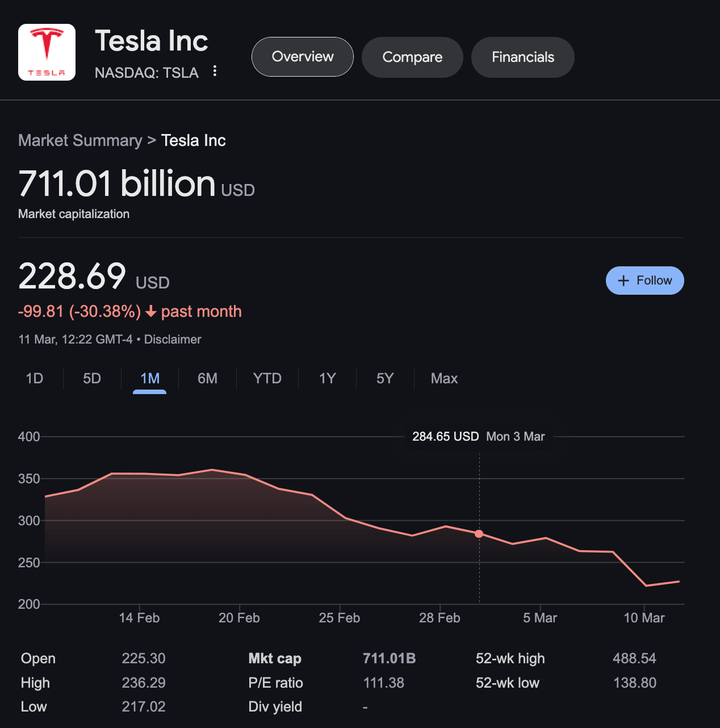
Task: Enable the 6M time range
Action: click(207, 378)
